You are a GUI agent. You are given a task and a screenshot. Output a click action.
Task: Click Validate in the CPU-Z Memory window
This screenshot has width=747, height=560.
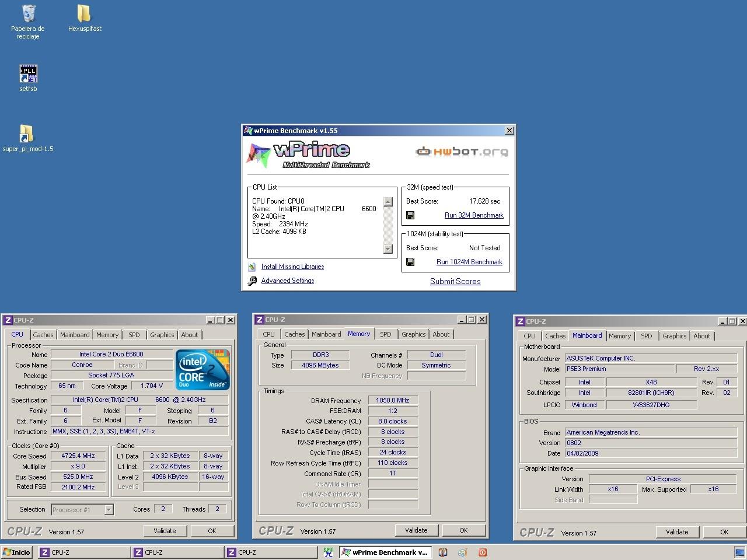[x=416, y=530]
